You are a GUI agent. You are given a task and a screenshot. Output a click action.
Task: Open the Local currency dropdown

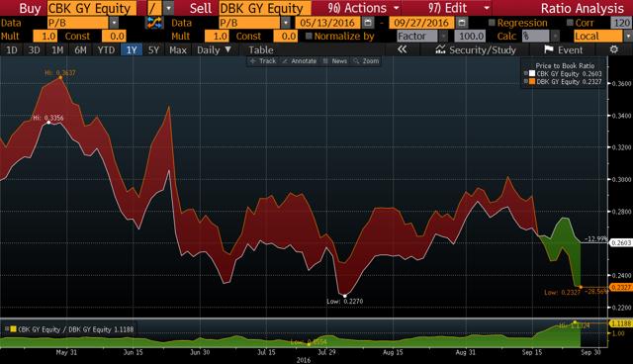628,37
